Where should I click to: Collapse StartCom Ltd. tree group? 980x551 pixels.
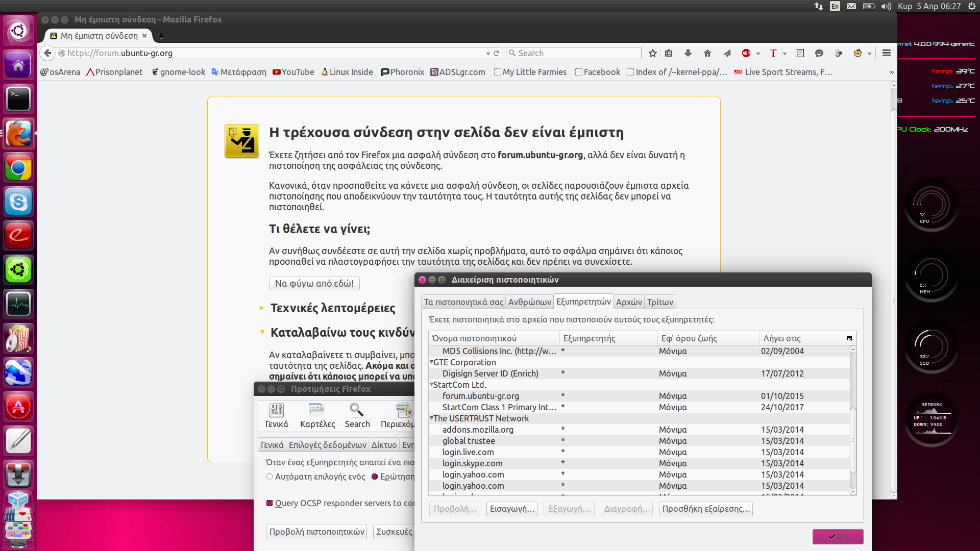431,384
